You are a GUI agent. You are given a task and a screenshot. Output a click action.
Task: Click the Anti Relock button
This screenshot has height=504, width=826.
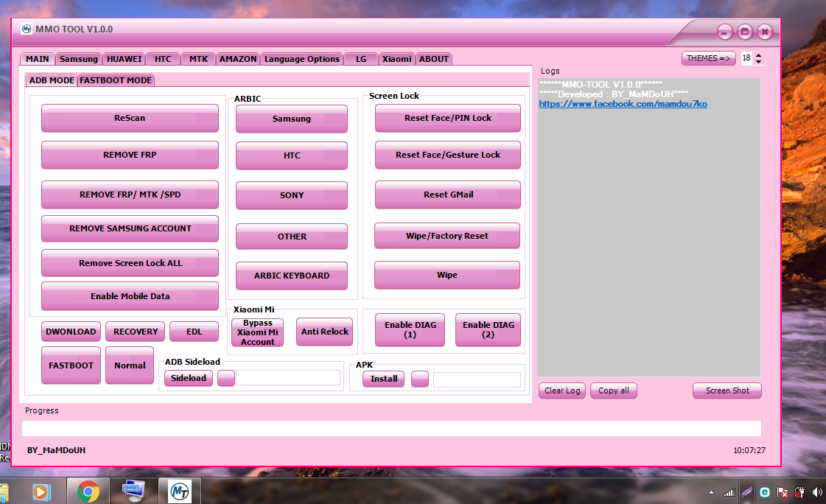(324, 332)
